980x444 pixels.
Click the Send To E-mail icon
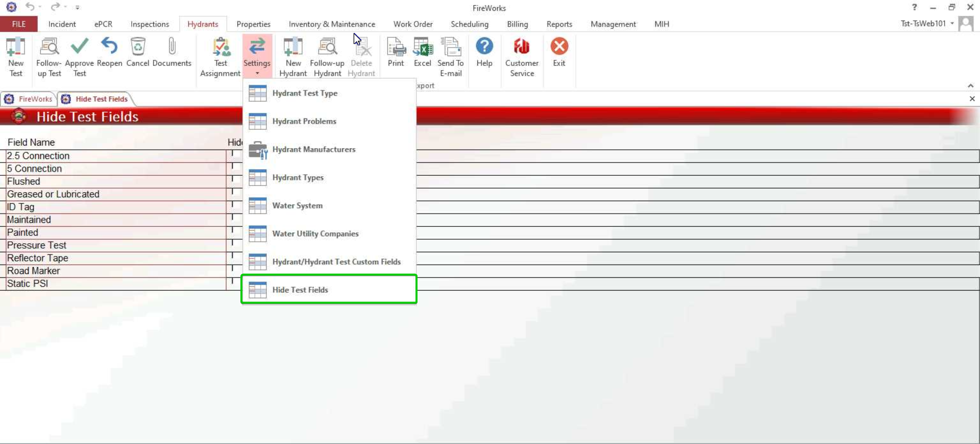click(x=450, y=48)
